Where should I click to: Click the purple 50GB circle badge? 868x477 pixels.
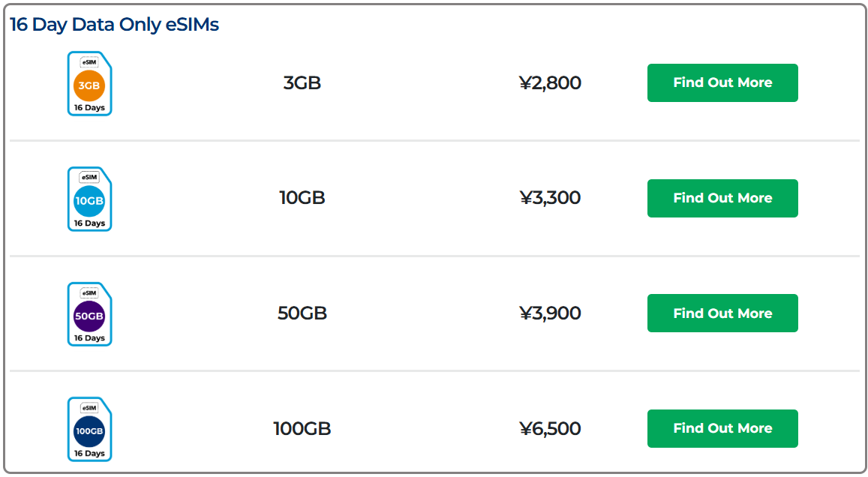pyautogui.click(x=89, y=316)
